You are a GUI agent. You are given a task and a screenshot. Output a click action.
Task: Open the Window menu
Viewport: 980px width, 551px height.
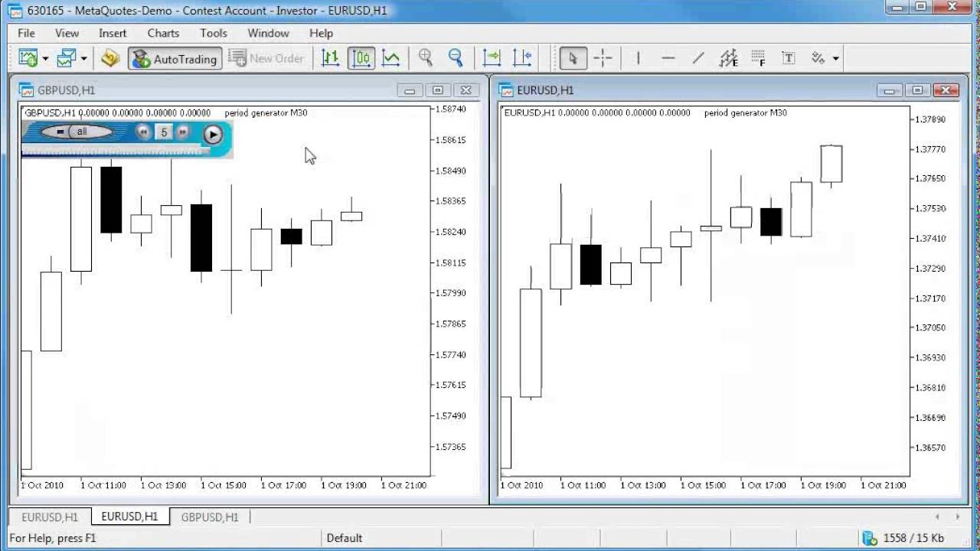(268, 33)
